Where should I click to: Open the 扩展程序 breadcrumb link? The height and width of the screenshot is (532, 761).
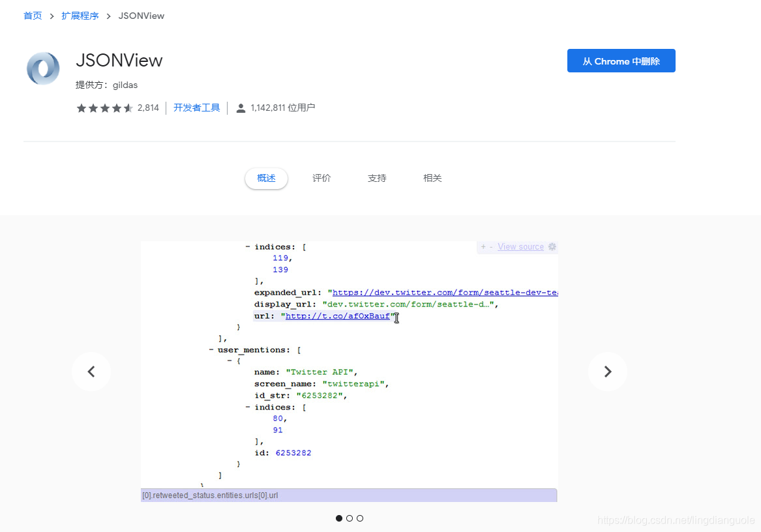tap(80, 16)
